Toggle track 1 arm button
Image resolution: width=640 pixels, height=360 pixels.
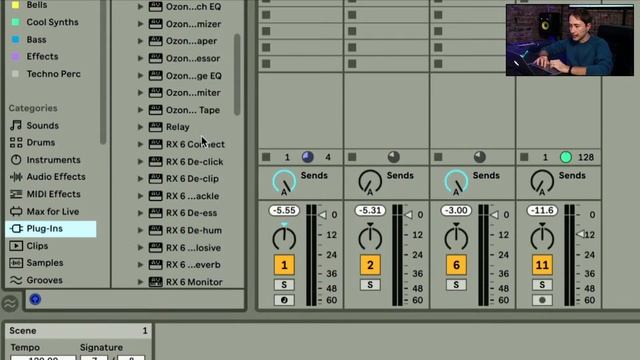coord(284,300)
